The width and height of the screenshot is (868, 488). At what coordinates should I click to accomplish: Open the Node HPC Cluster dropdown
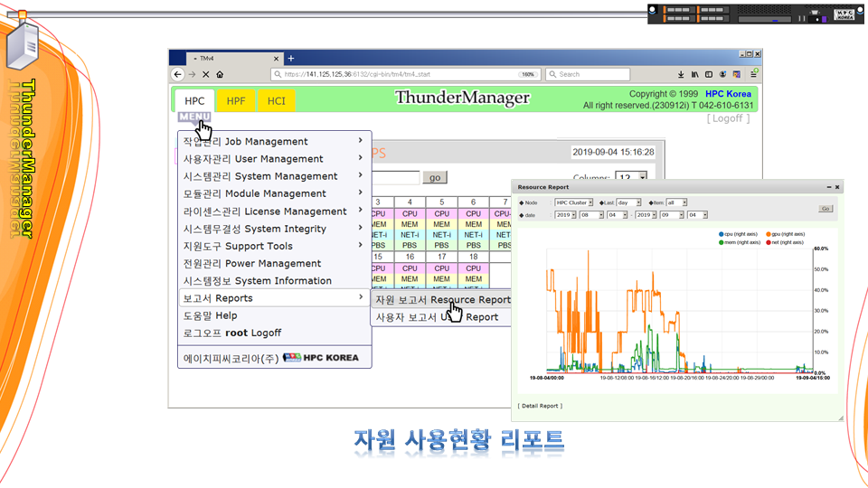[x=573, y=202]
